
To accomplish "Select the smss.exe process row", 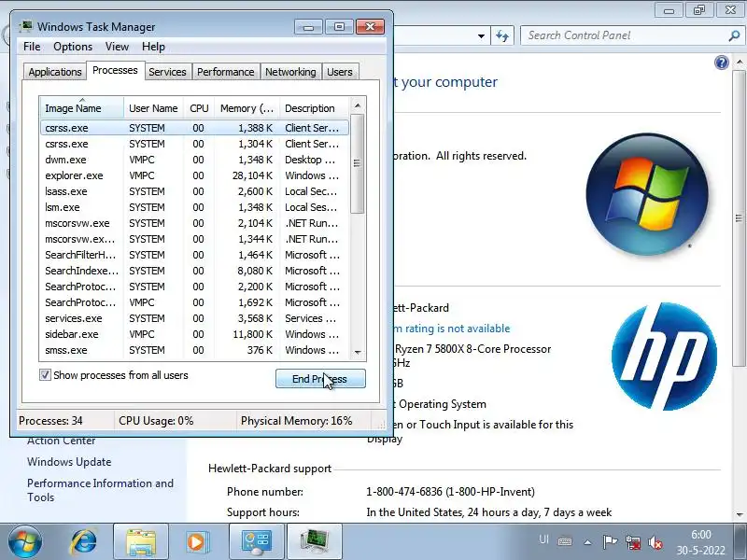I will coord(195,351).
